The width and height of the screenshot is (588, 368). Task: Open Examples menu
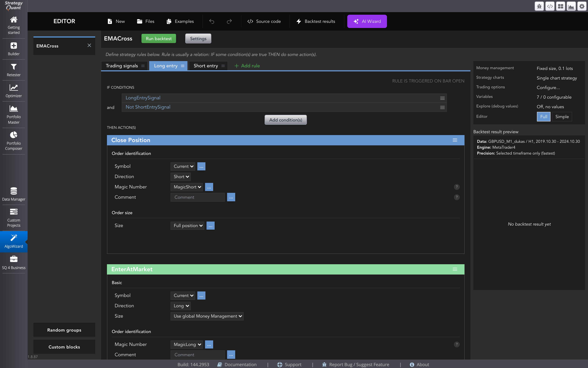[x=180, y=21]
